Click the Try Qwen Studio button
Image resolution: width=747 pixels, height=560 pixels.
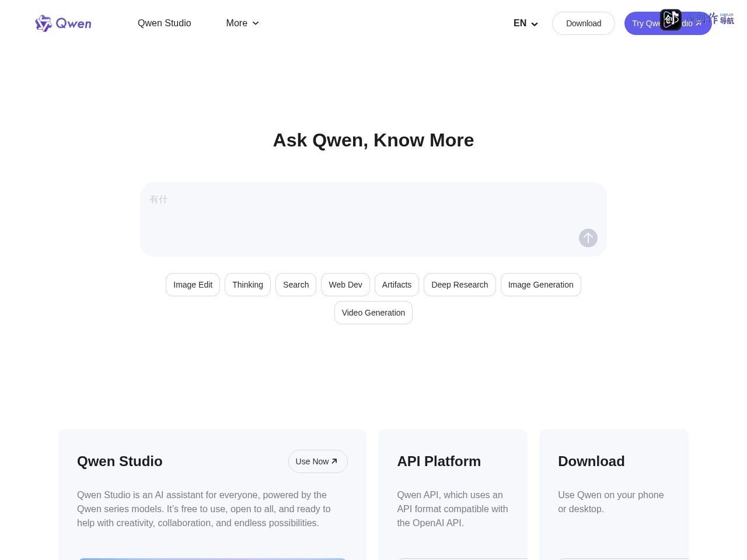tap(668, 23)
